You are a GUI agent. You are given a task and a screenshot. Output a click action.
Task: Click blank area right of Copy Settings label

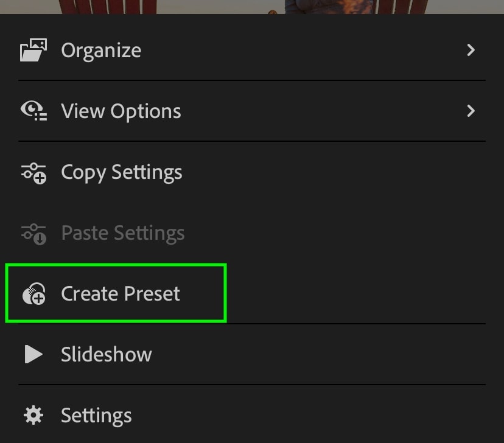click(x=334, y=173)
